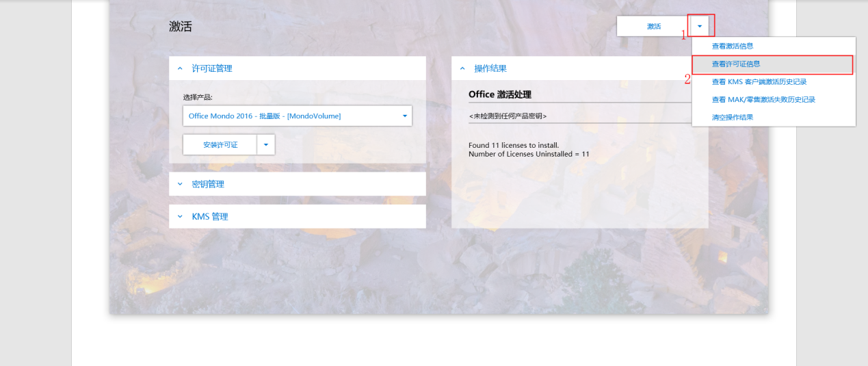
Task: Click the 安装许可证 button
Action: [x=220, y=145]
